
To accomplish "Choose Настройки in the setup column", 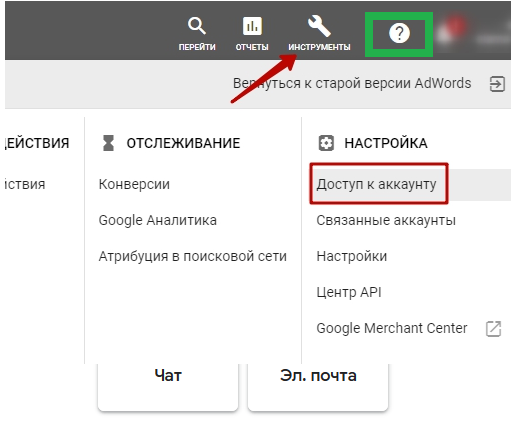I will [352, 256].
